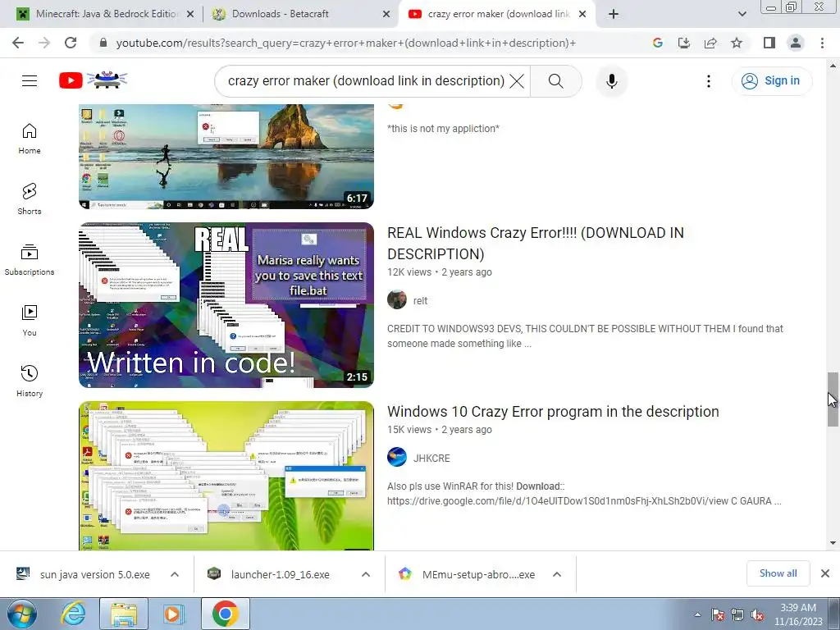Go forward with browser forward arrow

44,43
